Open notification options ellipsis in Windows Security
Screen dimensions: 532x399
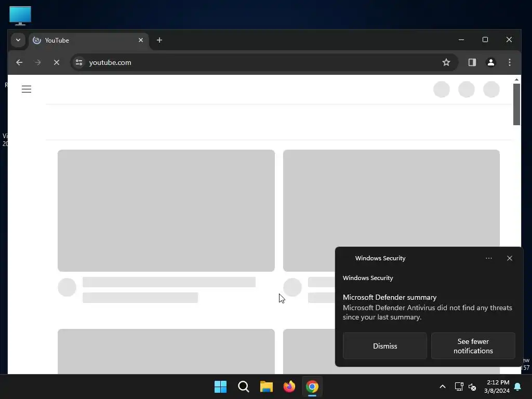488,258
